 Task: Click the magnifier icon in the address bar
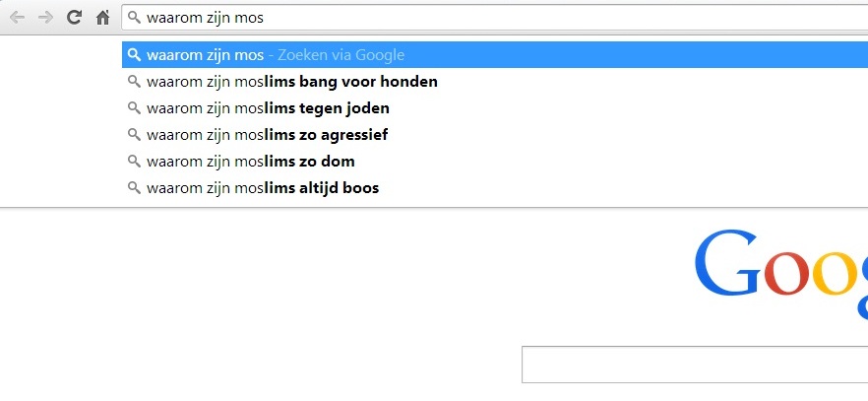coord(135,18)
